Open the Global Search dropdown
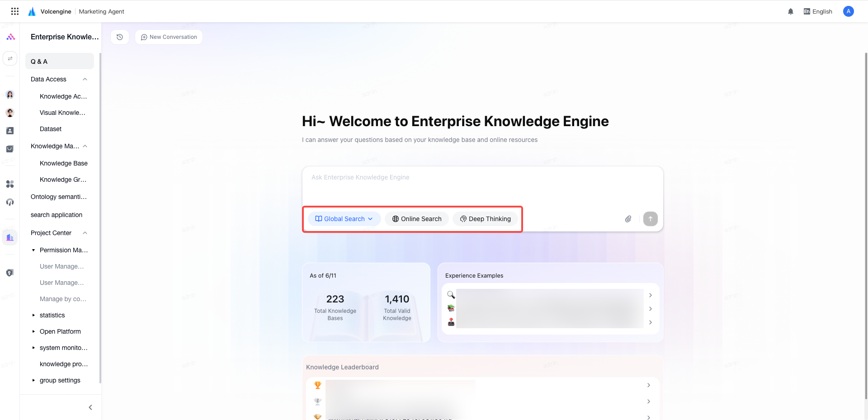868x420 pixels. click(344, 219)
